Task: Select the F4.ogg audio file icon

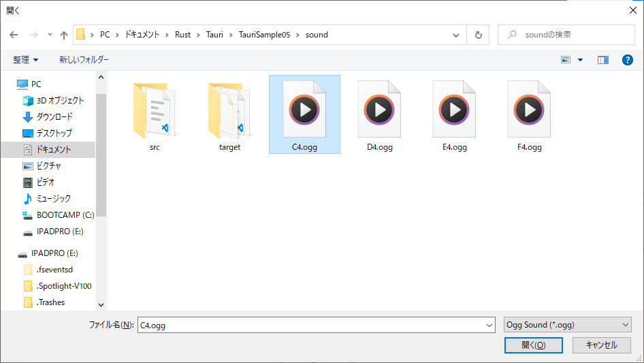Action: point(529,110)
